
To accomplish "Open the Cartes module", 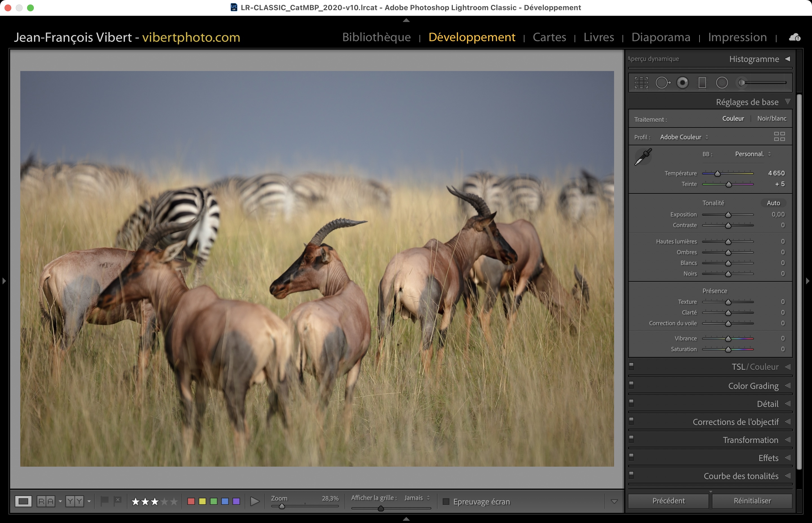I will pos(549,37).
